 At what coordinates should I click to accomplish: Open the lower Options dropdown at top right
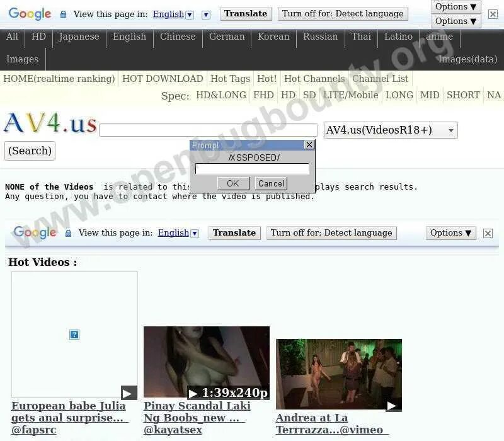pyautogui.click(x=455, y=21)
